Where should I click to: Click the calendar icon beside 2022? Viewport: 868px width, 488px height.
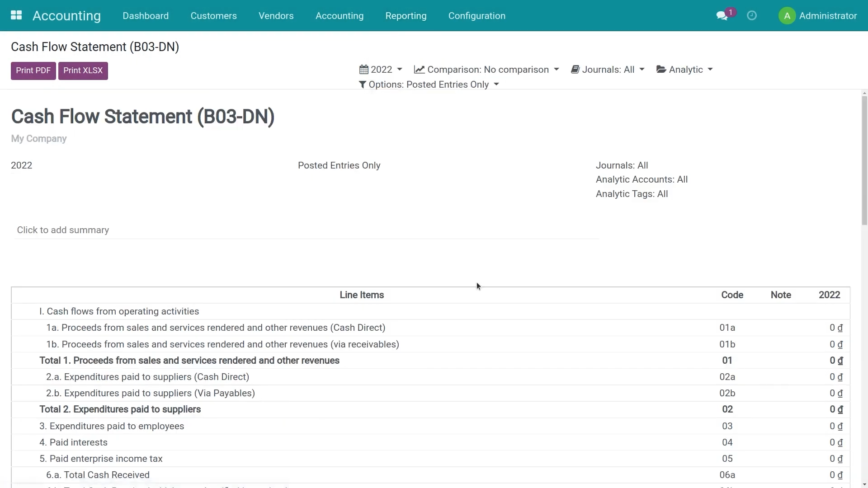coord(364,70)
